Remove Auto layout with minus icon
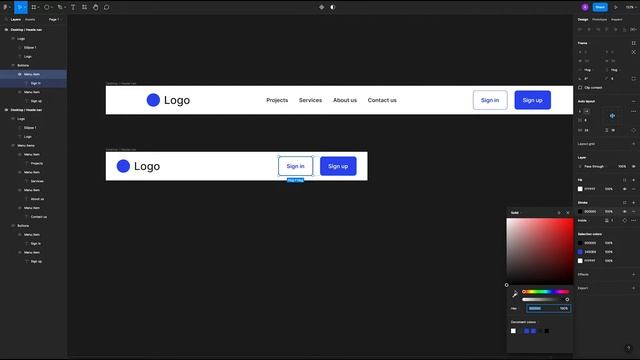Image resolution: width=640 pixels, height=360 pixels. click(633, 101)
